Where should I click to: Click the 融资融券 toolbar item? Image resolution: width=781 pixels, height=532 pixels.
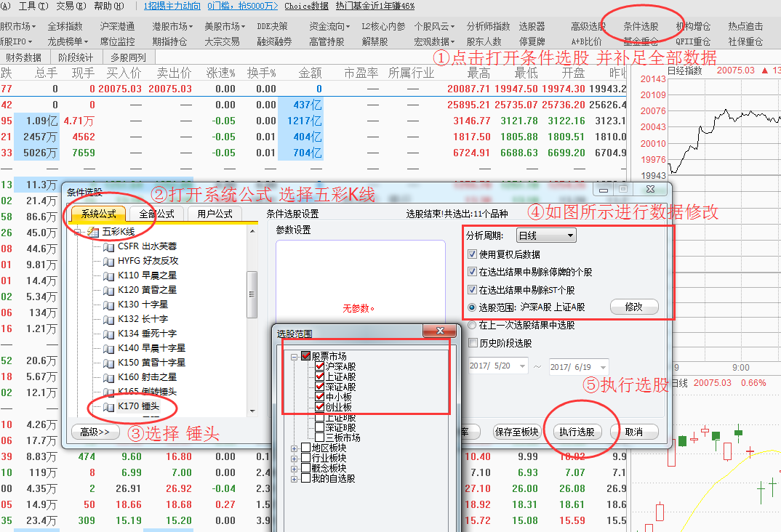coord(274,42)
